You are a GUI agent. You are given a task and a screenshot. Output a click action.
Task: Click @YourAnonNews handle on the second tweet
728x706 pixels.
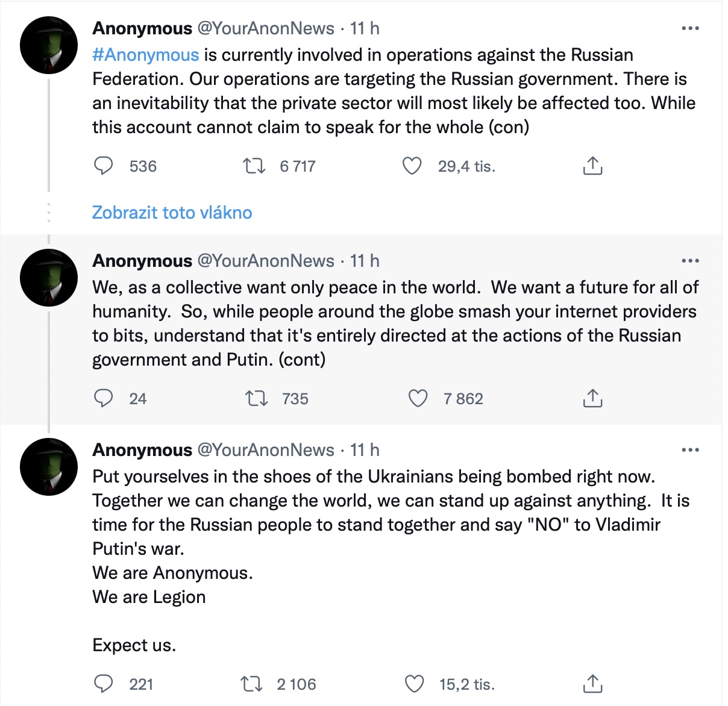tap(266, 261)
